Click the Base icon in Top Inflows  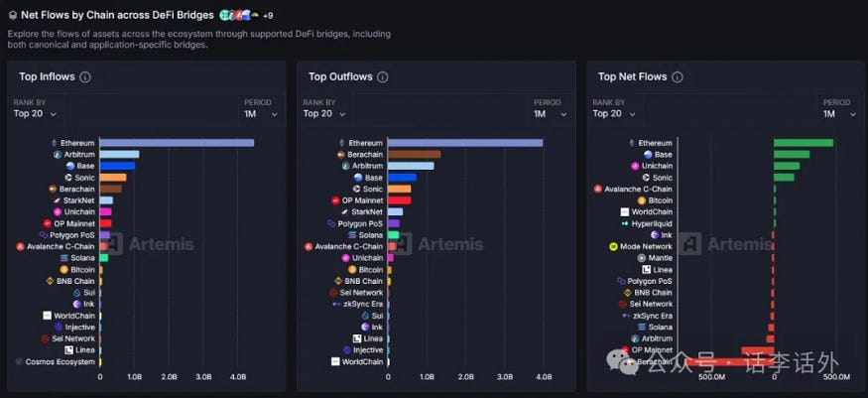(70, 166)
